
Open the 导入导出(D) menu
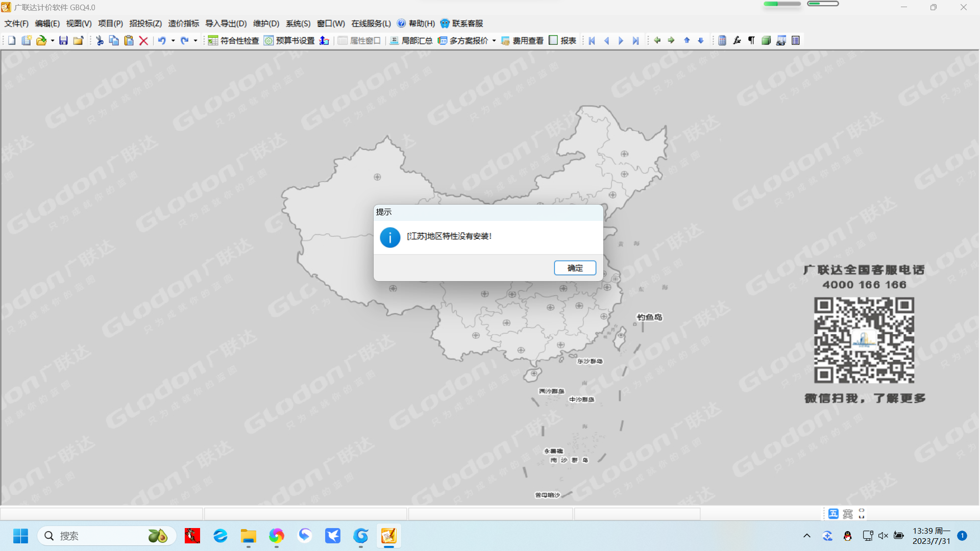point(226,23)
